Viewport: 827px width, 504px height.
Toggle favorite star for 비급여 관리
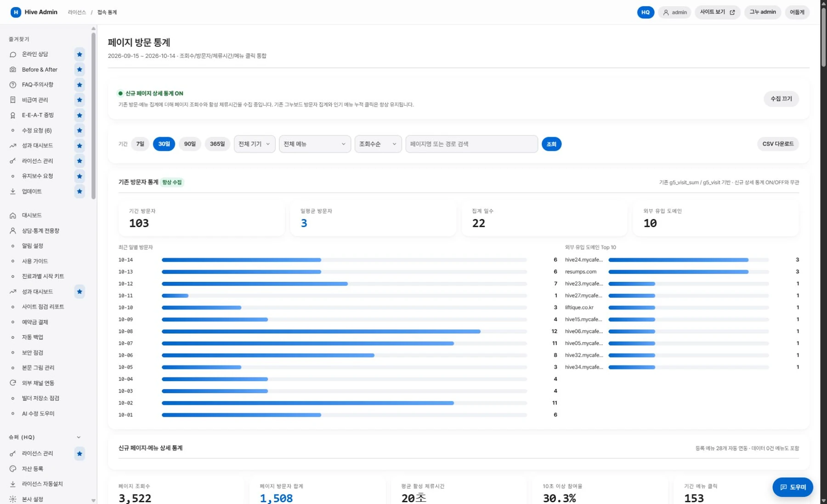coord(79,100)
